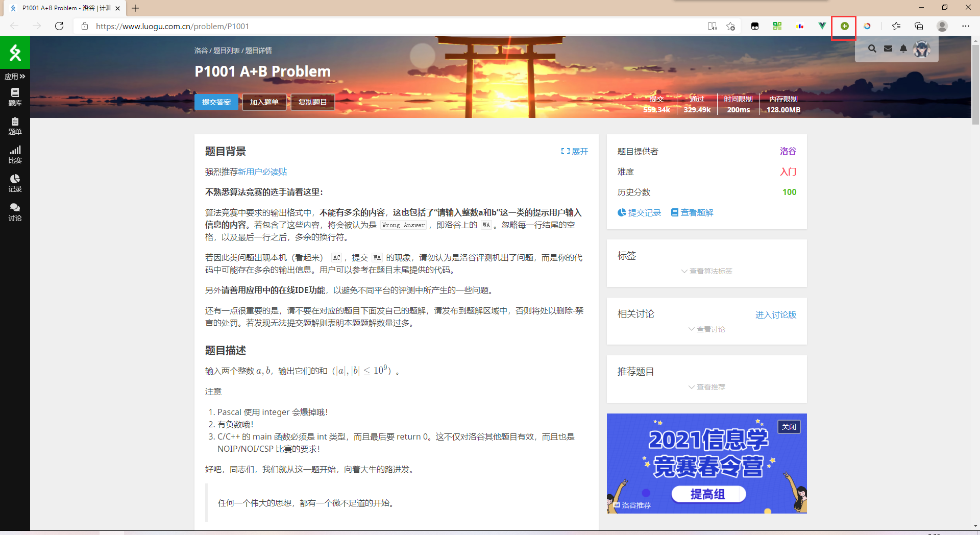This screenshot has height=535, width=980.
Task: Click the 题目列表 breadcrumb link
Action: pyautogui.click(x=226, y=51)
